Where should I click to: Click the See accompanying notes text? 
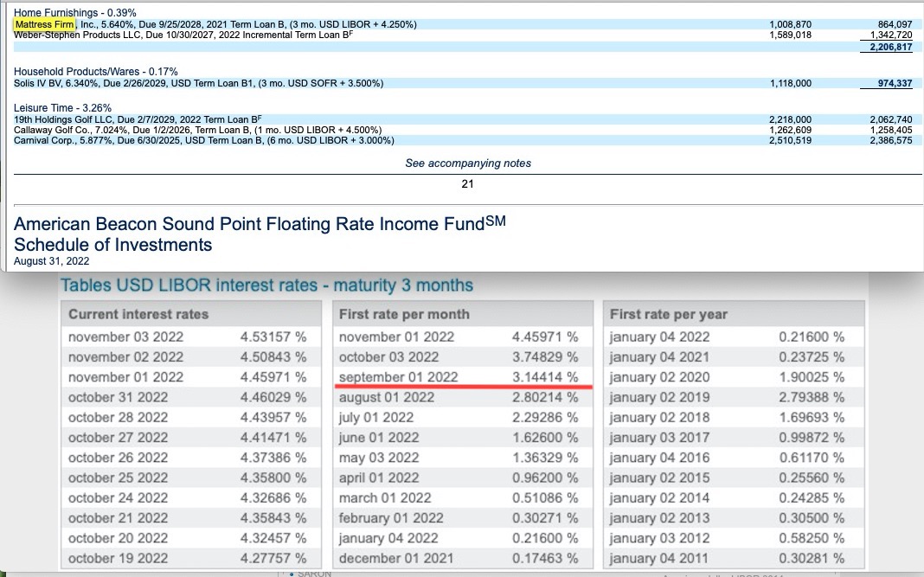pos(468,163)
